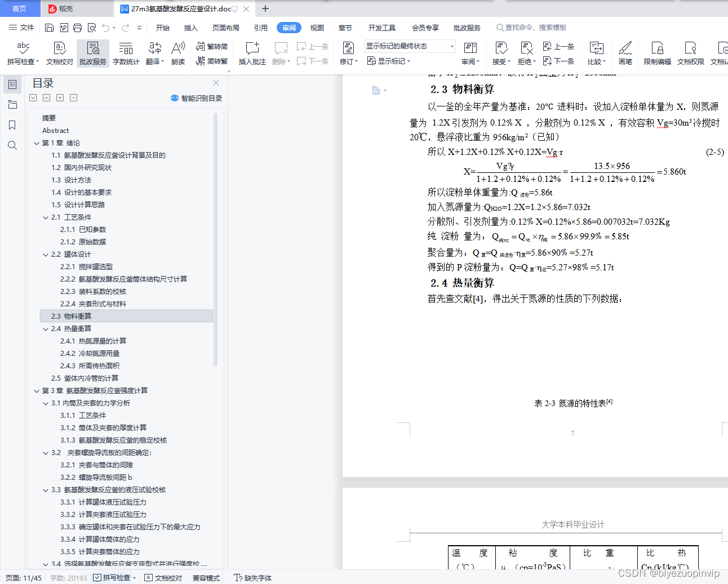Screen dimensions: 728x584
Task: Go to previous revision 上一条
Action: (x=558, y=47)
